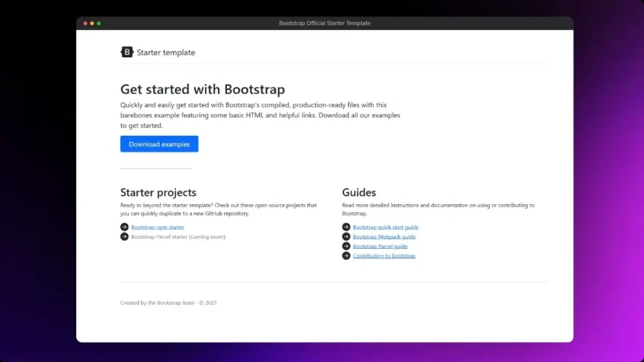
Task: Click arrow icon beside Bootstrap Parcel guide
Action: point(347,246)
